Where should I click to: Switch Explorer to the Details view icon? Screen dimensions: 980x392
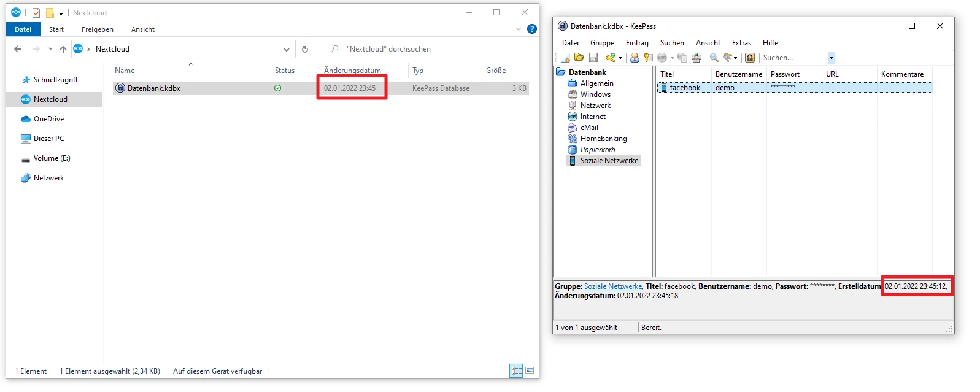(516, 371)
